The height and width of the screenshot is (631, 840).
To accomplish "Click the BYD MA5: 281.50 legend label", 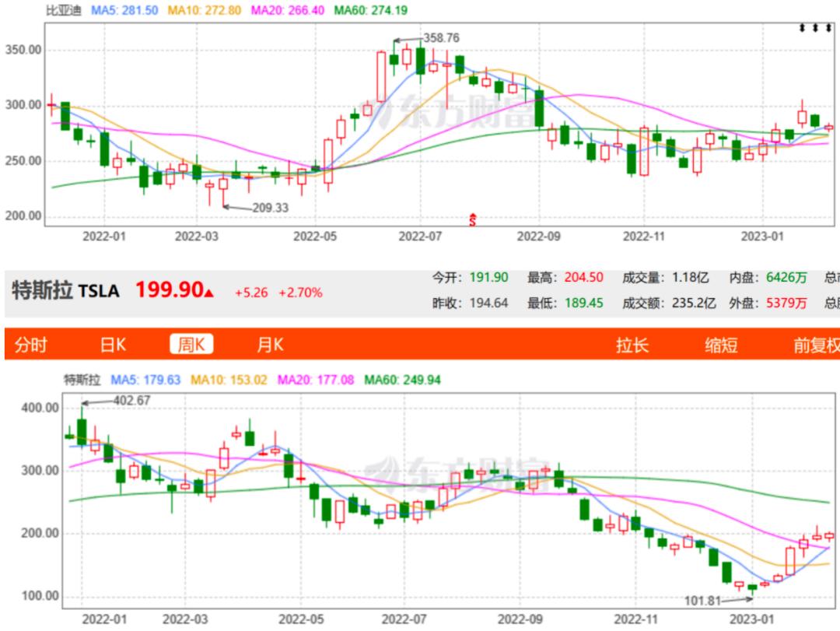I will click(x=124, y=10).
